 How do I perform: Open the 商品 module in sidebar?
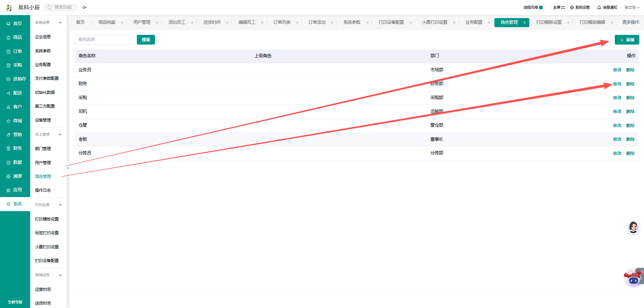coord(15,38)
